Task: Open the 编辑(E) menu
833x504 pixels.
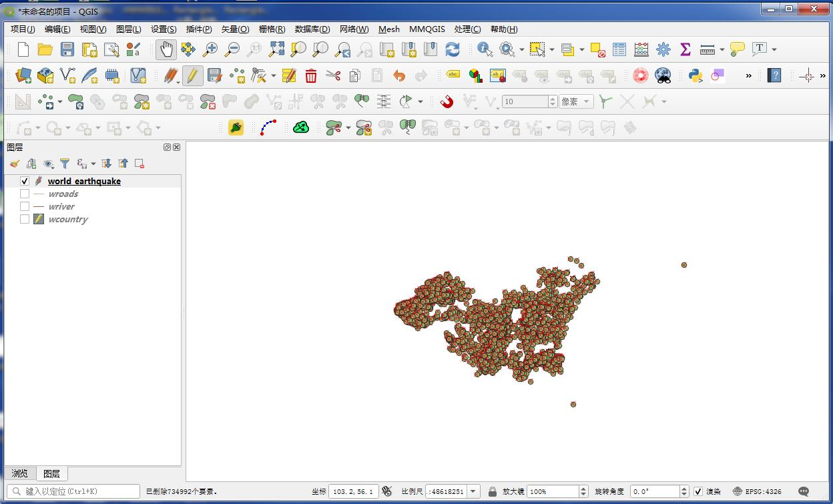Action: coord(57,29)
